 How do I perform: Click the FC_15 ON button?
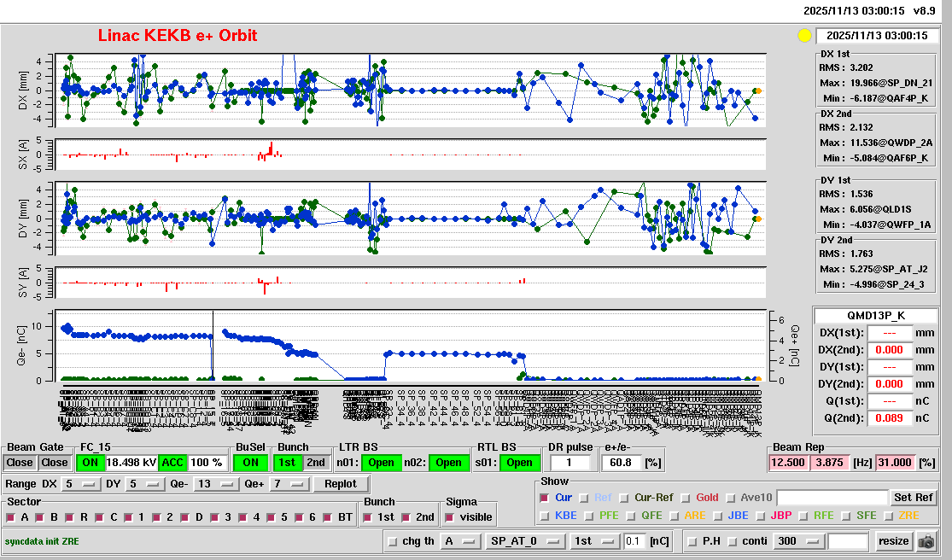coord(89,463)
